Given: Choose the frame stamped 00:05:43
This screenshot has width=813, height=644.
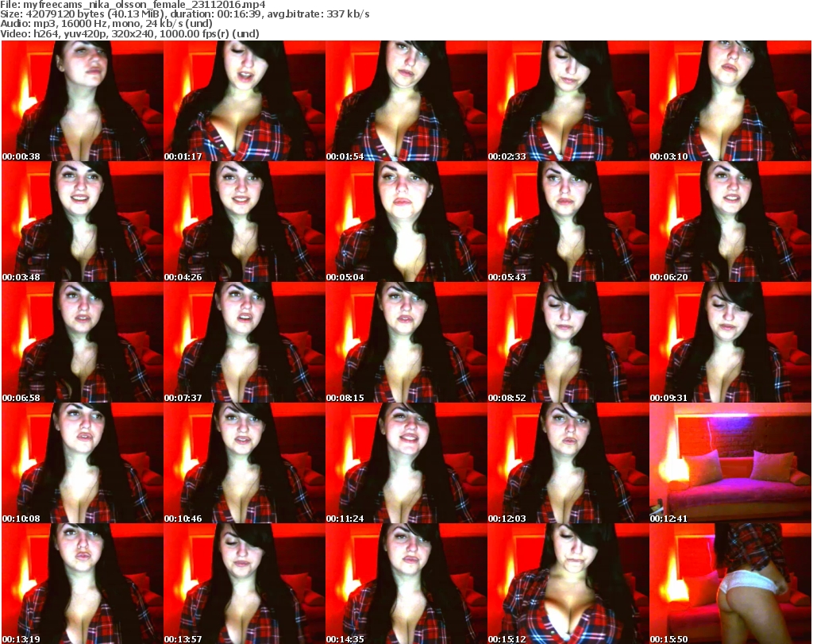Looking at the screenshot, I should (568, 222).
